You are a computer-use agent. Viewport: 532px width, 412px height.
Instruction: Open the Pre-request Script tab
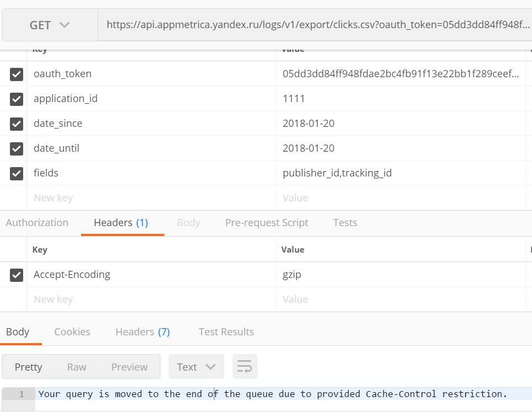[x=267, y=223]
